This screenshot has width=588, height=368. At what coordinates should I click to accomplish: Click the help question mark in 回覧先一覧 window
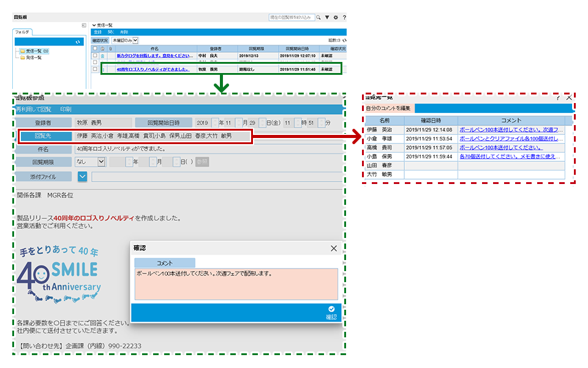click(x=557, y=98)
